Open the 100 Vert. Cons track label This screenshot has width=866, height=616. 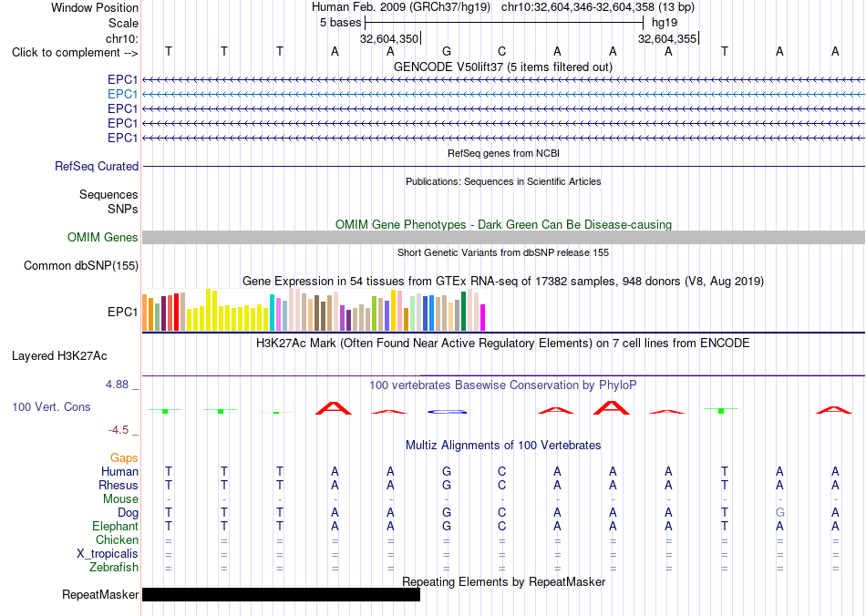pos(51,406)
